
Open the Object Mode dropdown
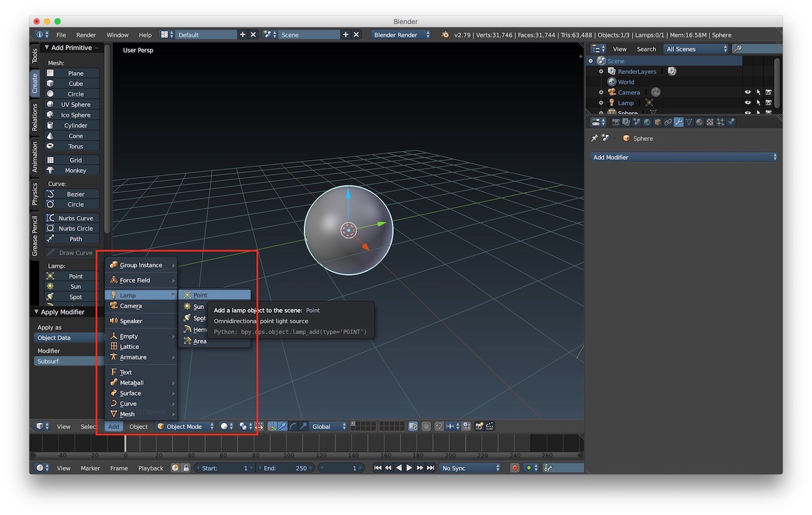tap(186, 426)
